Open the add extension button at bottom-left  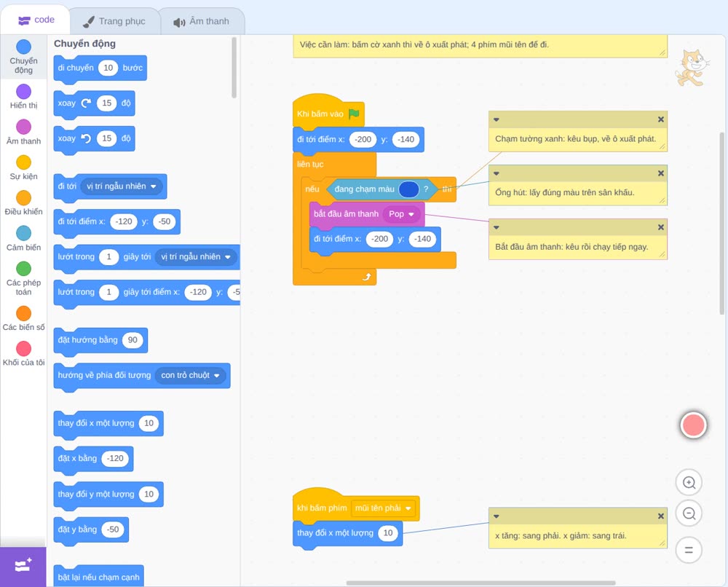(x=23, y=566)
